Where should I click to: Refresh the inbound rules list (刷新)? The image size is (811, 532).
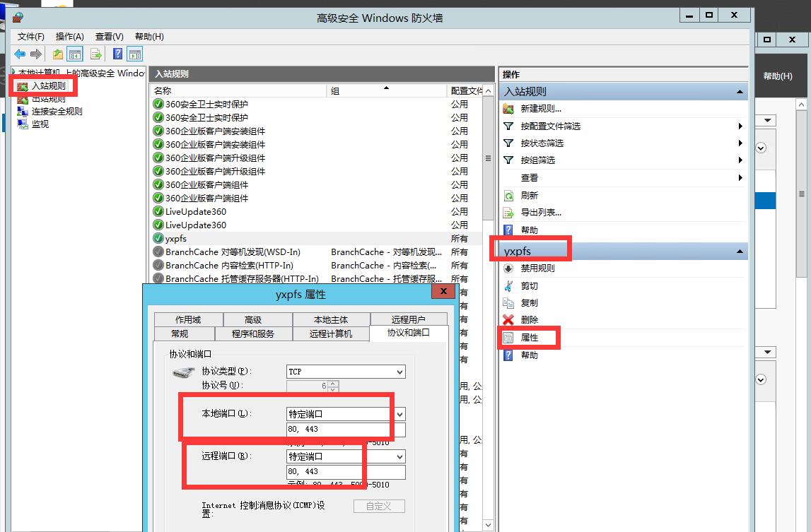[x=529, y=196]
